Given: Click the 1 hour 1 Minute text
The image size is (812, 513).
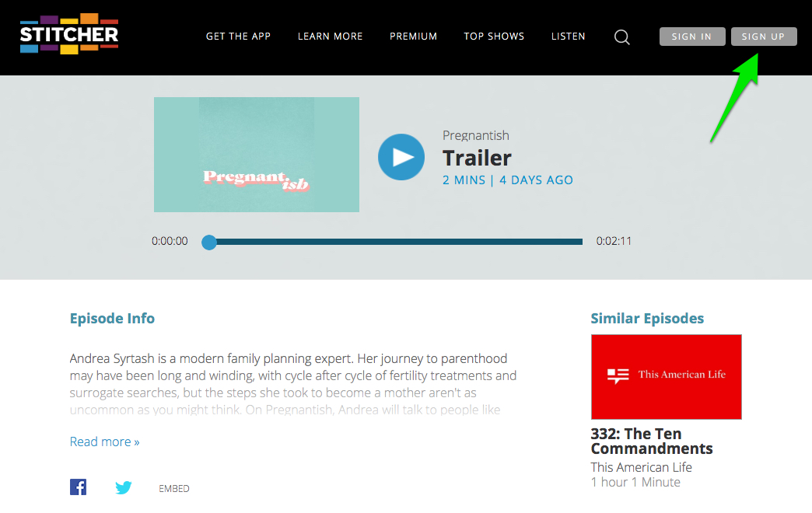Looking at the screenshot, I should pos(635,482).
